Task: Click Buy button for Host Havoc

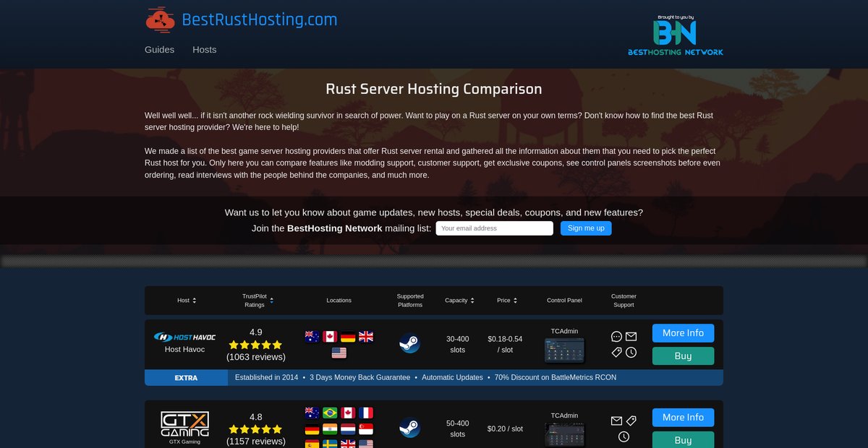Action: (x=683, y=356)
